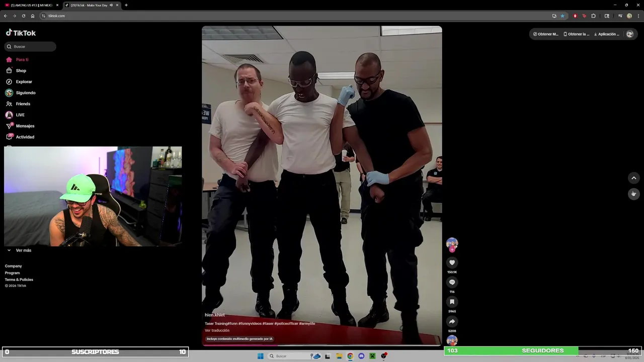Image resolution: width=644 pixels, height=362 pixels.
Task: Open TikTok Shop in sidebar
Action: (x=16, y=70)
